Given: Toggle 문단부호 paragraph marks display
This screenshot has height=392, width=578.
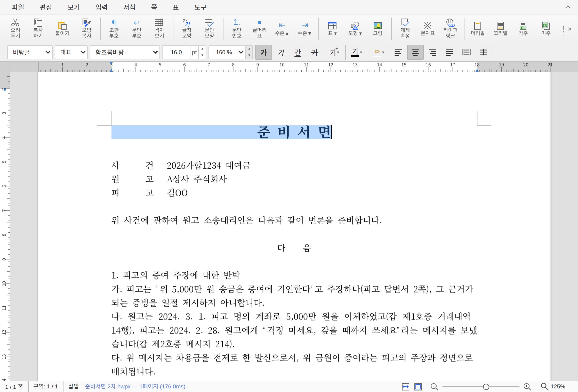Looking at the screenshot, I should pos(137,28).
